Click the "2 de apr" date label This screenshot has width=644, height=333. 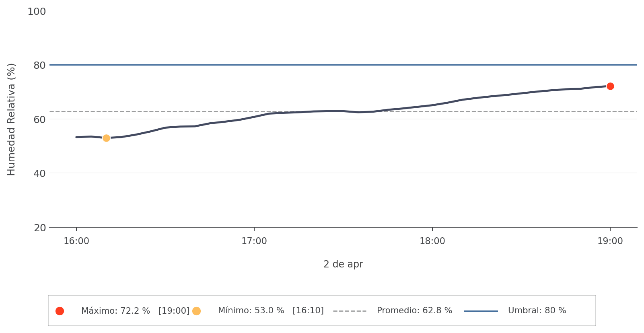click(343, 264)
